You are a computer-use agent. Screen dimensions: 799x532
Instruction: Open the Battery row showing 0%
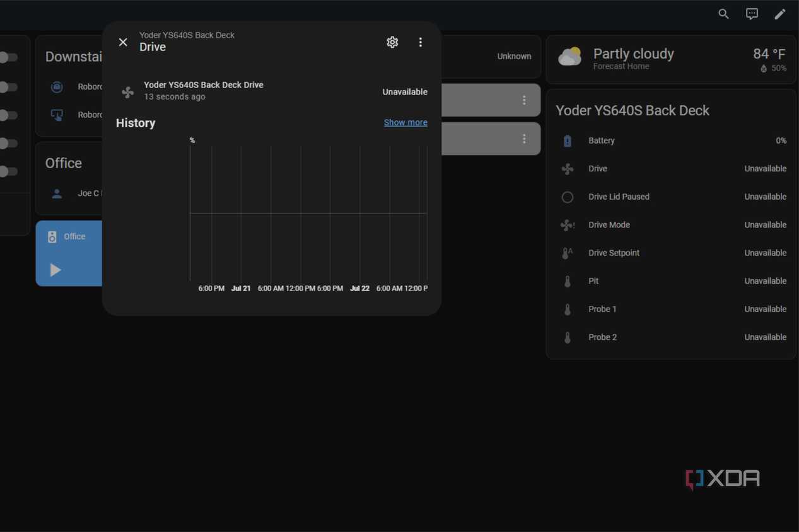click(x=671, y=141)
